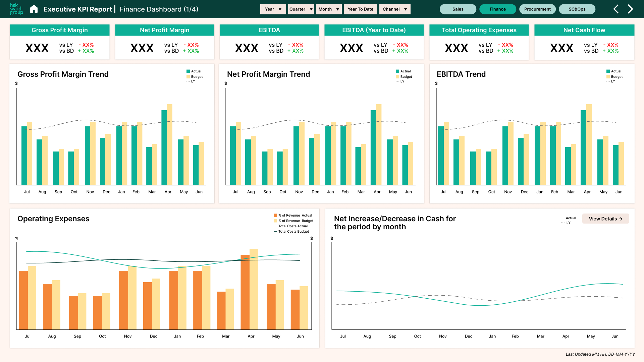Open the Channel filter dropdown
Screen dimensions: 644x362
point(395,9)
